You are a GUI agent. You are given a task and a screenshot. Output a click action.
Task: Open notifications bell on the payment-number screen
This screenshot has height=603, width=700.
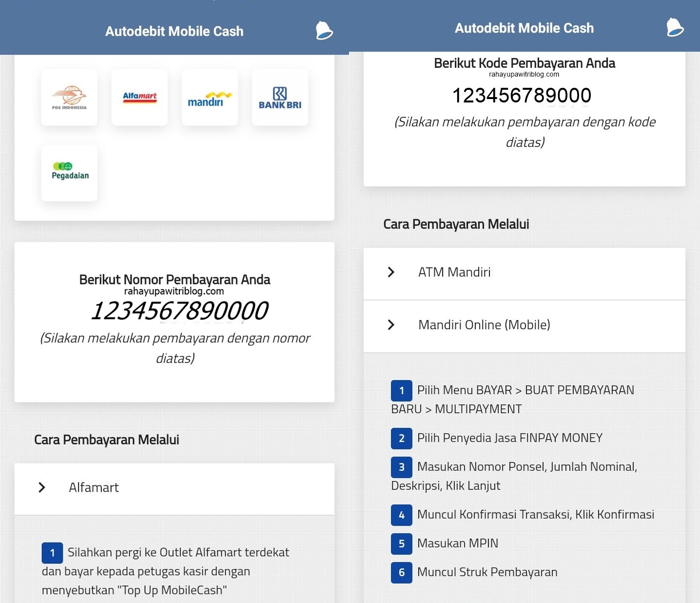pyautogui.click(x=324, y=31)
